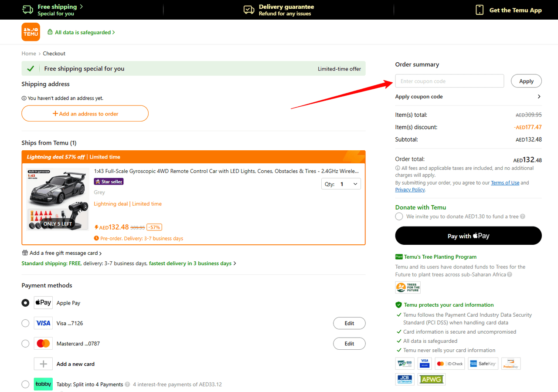Click the Checkout breadcrumb
This screenshot has height=392, width=558.
(x=54, y=54)
